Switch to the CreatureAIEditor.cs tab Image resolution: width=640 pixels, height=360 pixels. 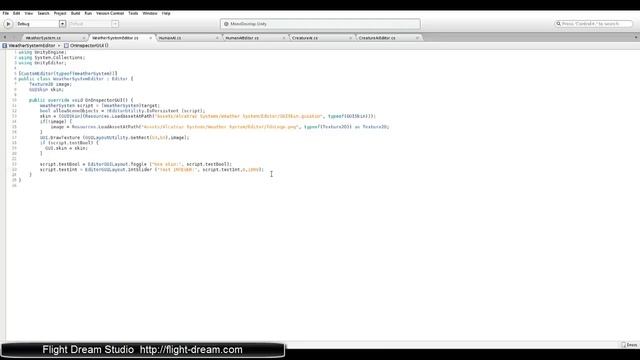(377, 38)
